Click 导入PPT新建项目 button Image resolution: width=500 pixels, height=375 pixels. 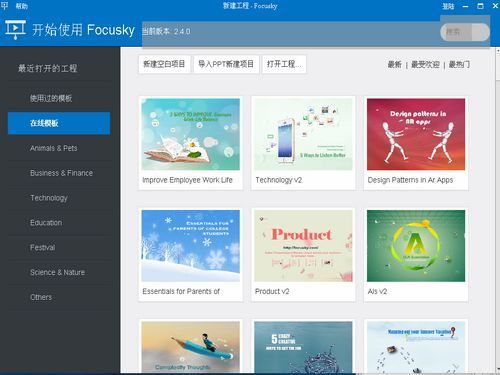click(x=226, y=64)
